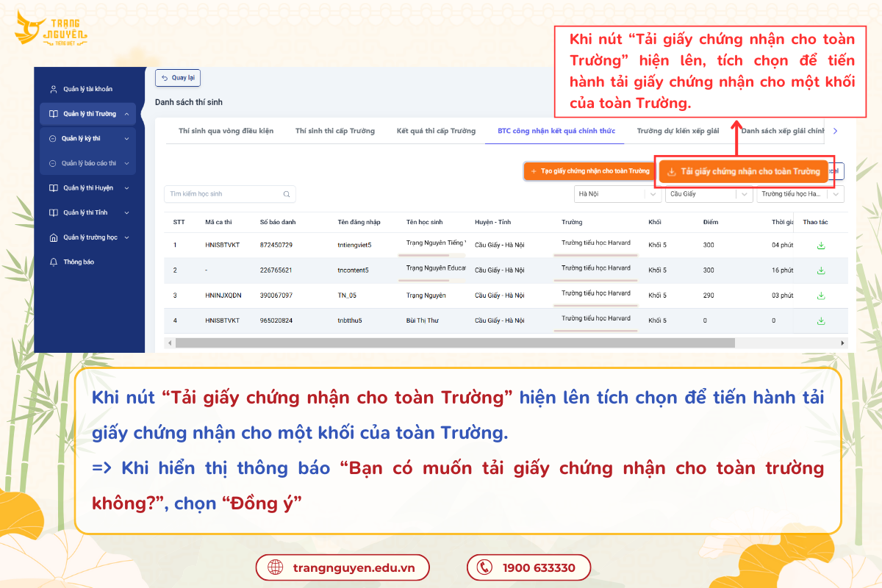Click the phone icon beside 1900 633330
The height and width of the screenshot is (588, 882).
tap(484, 567)
